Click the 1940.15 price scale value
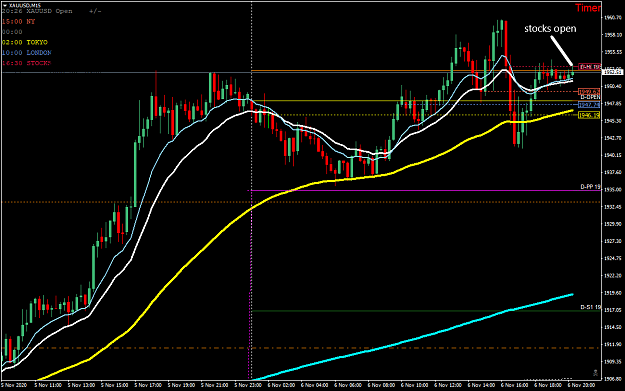The height and width of the screenshot is (391, 625). pyautogui.click(x=613, y=155)
